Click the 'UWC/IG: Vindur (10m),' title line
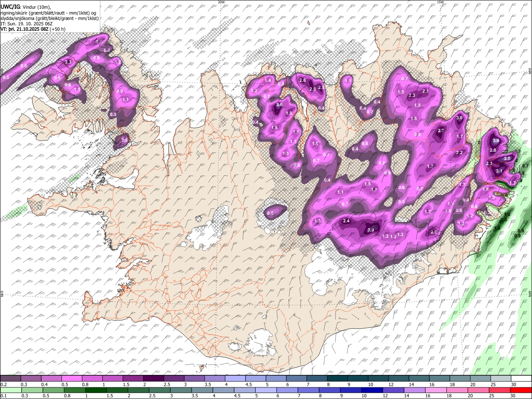Image resolution: width=532 pixels, height=399 pixels. click(x=26, y=7)
